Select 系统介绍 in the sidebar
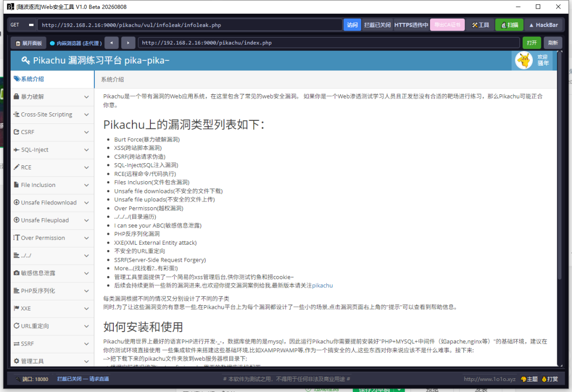Screen dimensions: 572x392 (x=52, y=79)
